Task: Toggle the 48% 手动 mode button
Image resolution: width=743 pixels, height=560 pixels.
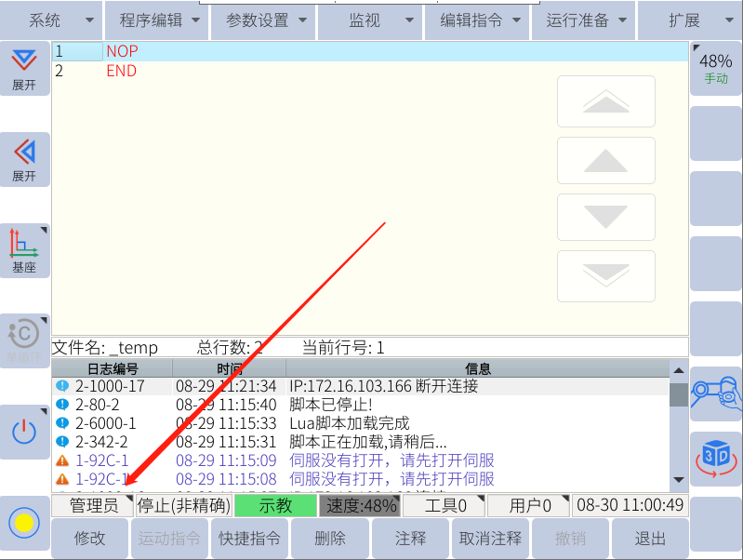Action: click(716, 68)
